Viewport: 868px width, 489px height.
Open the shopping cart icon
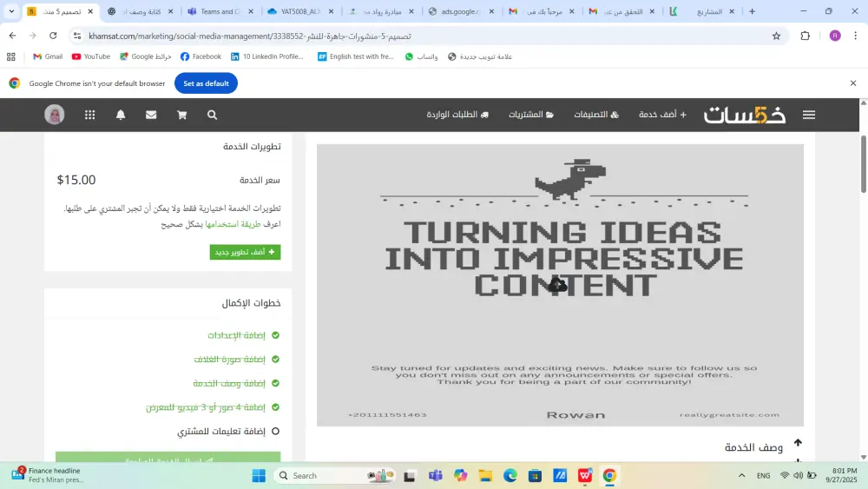181,115
